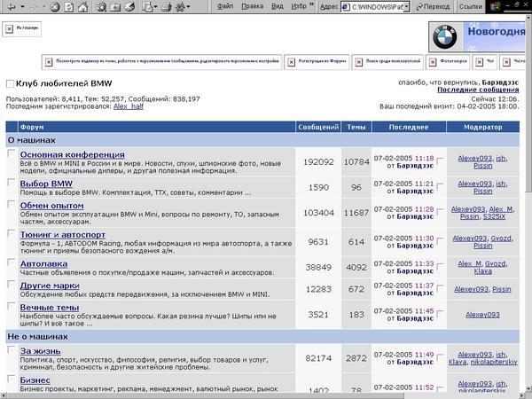Click message count 192092
Image resolution: width=532 pixels, height=399 pixels.
(318, 162)
